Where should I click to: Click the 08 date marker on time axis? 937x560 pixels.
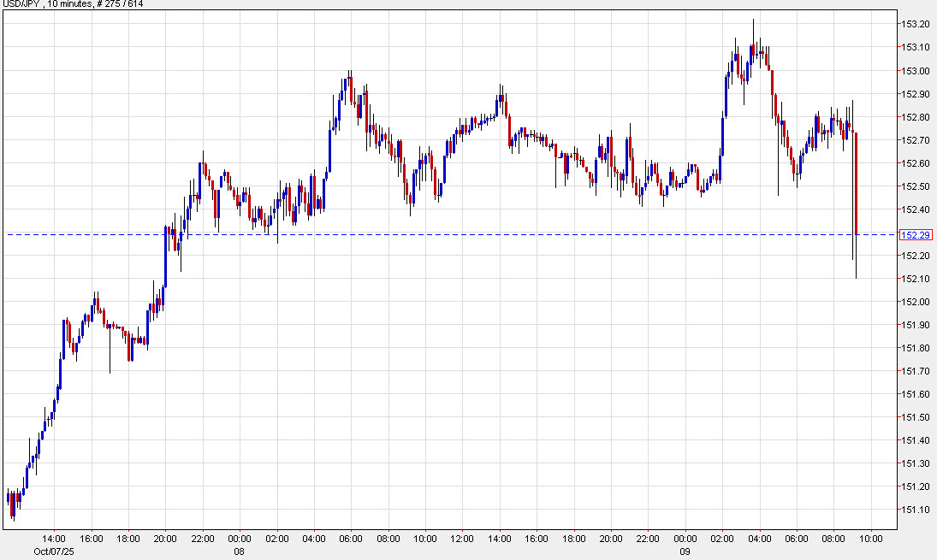pyautogui.click(x=240, y=551)
